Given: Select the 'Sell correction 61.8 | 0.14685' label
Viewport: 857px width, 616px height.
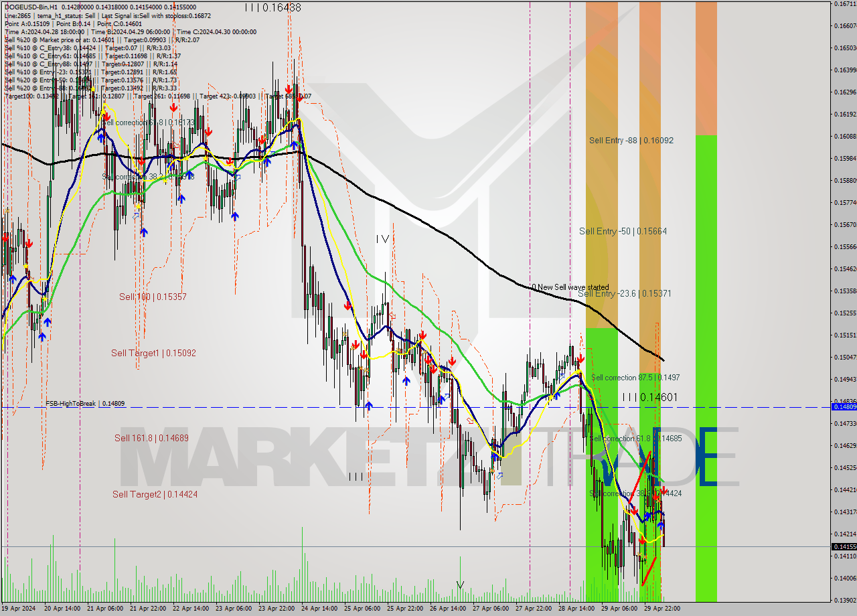Looking at the screenshot, I should pos(635,438).
